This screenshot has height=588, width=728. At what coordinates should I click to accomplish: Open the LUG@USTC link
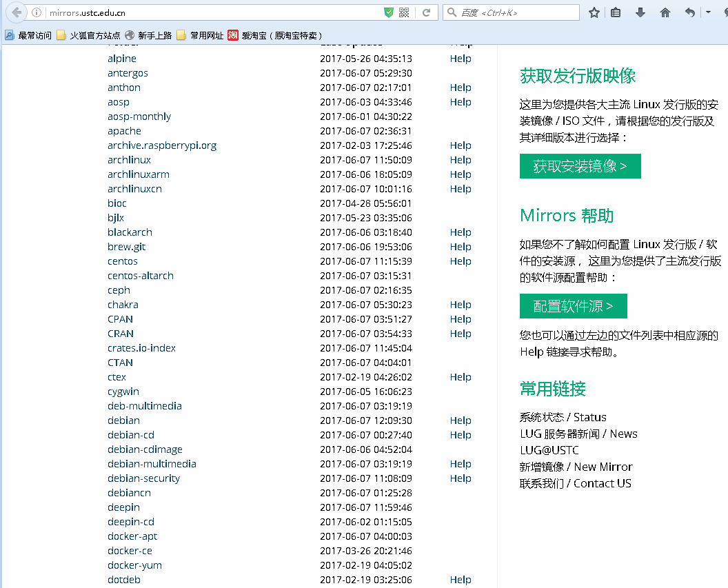click(x=549, y=450)
